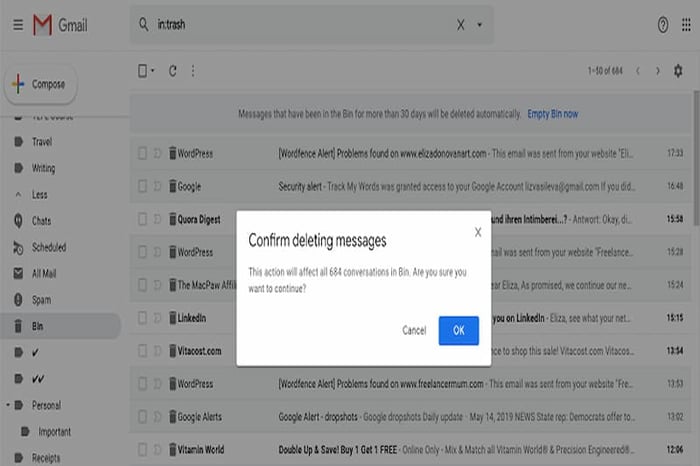Click the Spam folder icon
Screen dimensions: 700x466
pos(18,300)
